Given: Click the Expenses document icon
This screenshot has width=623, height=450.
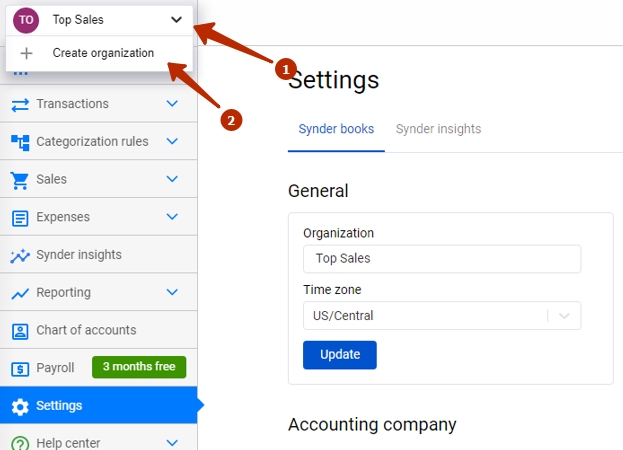Looking at the screenshot, I should tap(20, 218).
